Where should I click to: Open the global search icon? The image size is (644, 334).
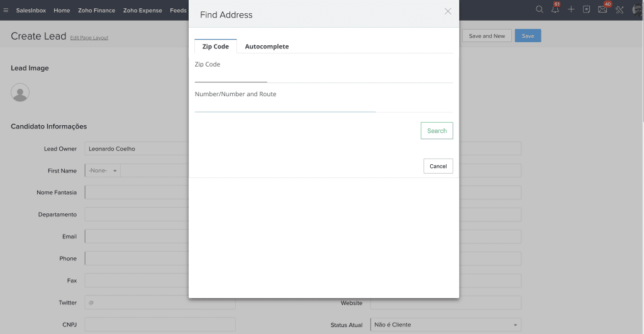point(539,9)
